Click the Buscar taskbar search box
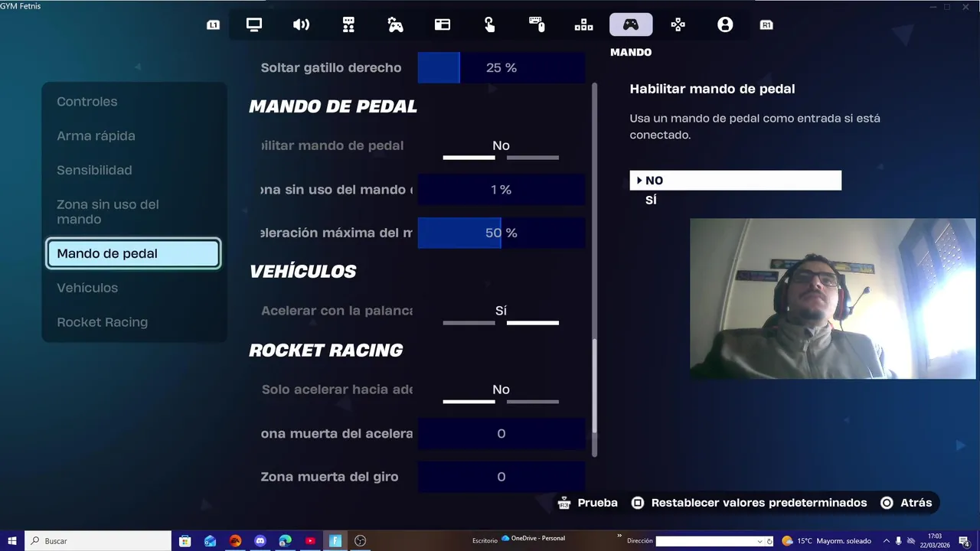980x551 pixels. pyautogui.click(x=98, y=540)
